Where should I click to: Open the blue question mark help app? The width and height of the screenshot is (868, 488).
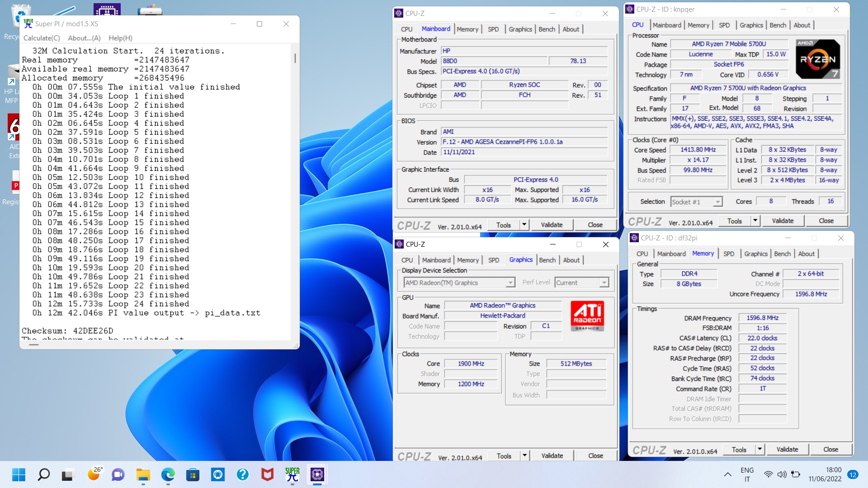pos(243,474)
